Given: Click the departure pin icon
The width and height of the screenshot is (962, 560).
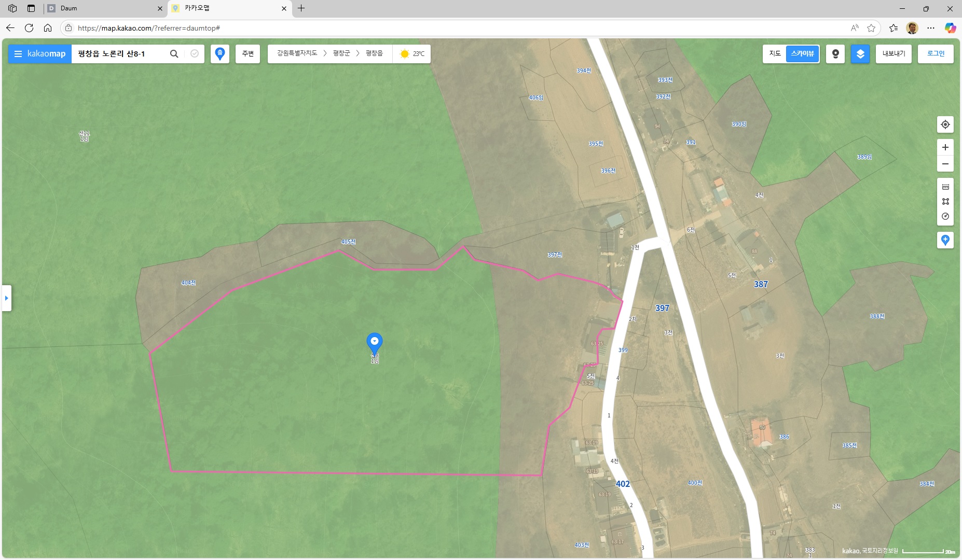Looking at the screenshot, I should [220, 54].
